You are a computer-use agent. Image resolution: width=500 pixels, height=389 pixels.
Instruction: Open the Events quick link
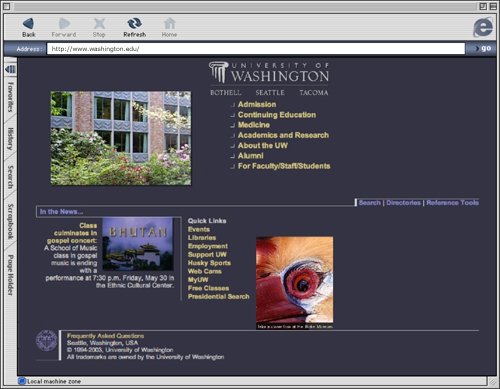click(199, 229)
